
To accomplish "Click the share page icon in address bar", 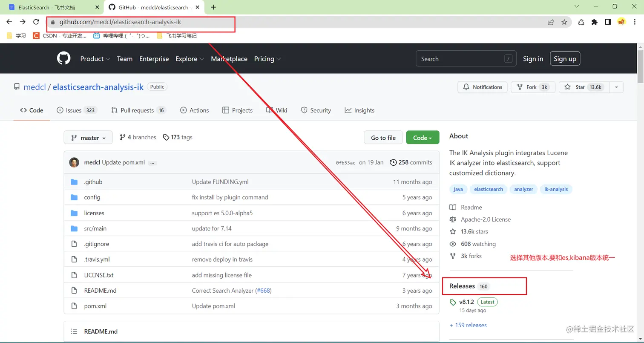I will click(551, 22).
